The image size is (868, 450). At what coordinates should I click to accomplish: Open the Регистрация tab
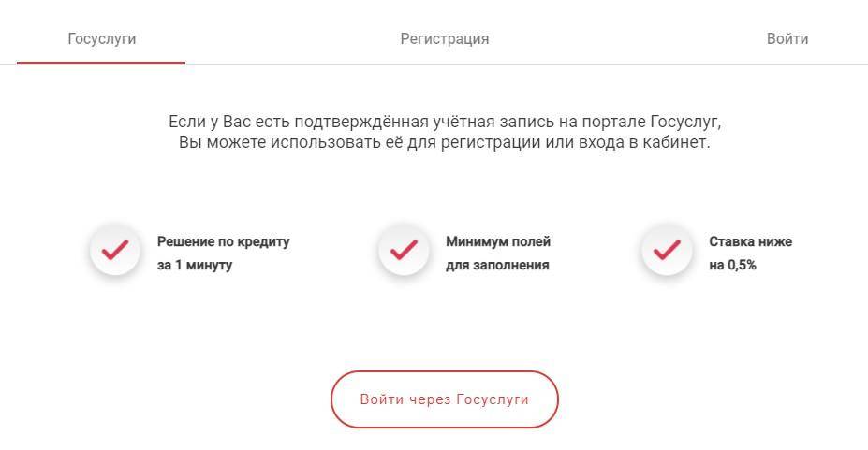pyautogui.click(x=445, y=39)
